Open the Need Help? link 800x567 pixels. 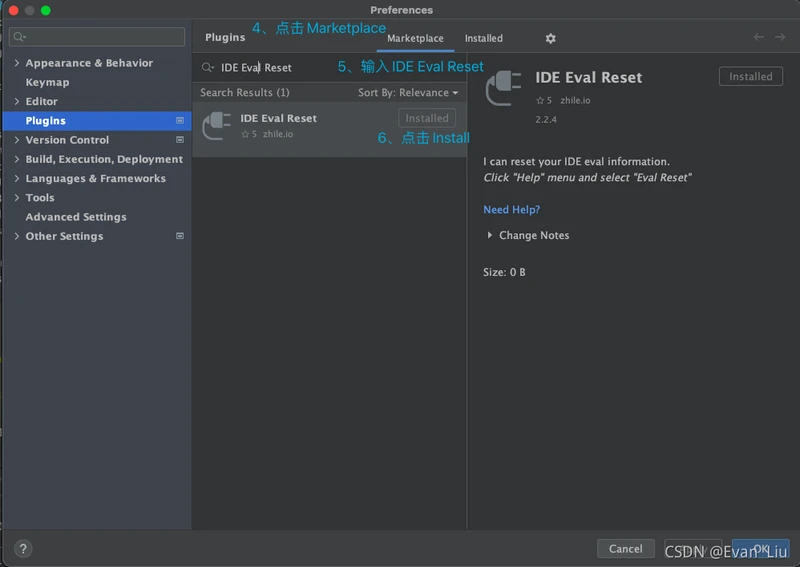511,210
